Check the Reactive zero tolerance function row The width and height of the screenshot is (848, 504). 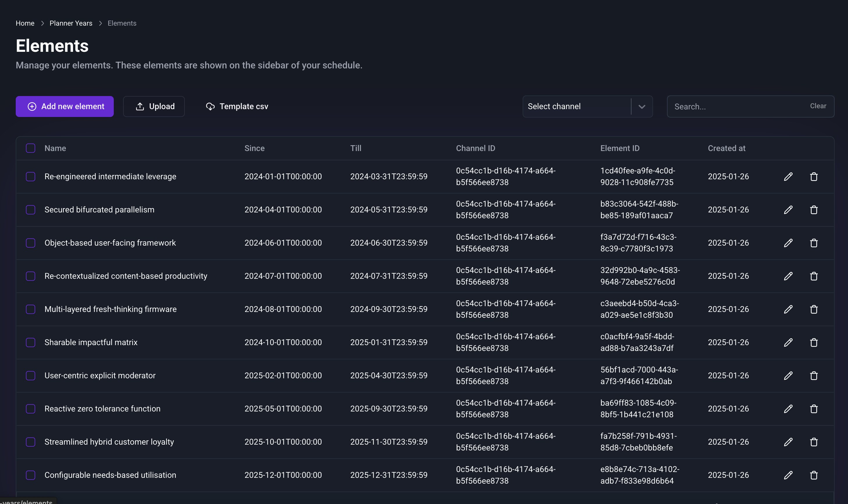pos(31,409)
